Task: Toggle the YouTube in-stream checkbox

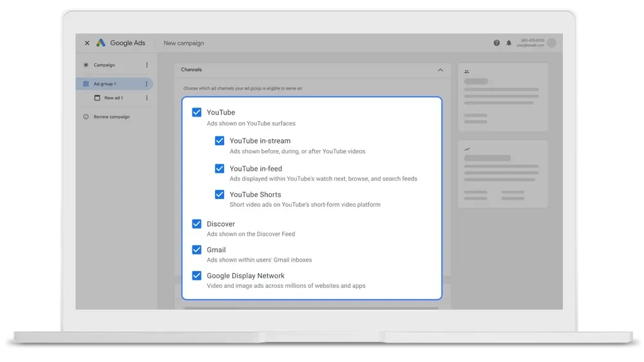Action: tap(220, 140)
